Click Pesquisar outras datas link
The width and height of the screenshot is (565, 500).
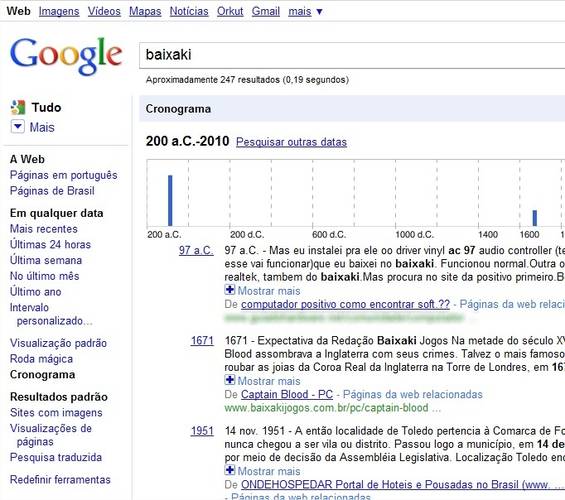(x=292, y=142)
